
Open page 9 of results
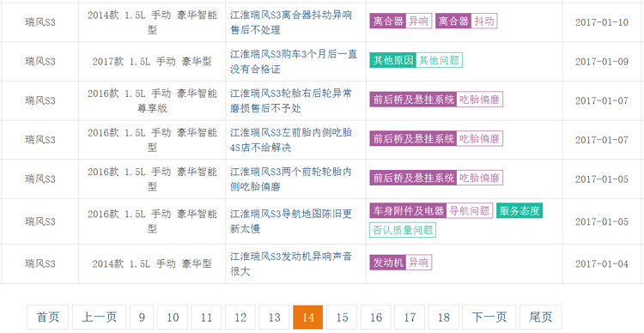pyautogui.click(x=142, y=317)
